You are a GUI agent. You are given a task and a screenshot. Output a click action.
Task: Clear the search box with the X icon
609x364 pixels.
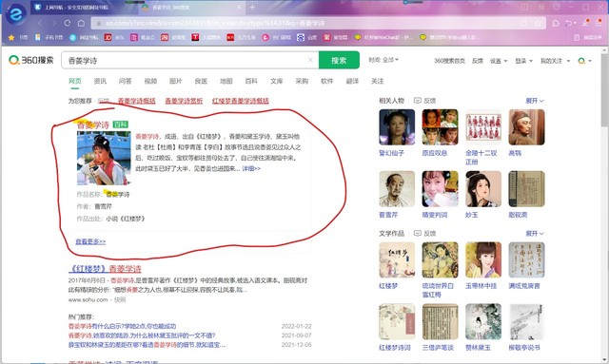pos(310,60)
